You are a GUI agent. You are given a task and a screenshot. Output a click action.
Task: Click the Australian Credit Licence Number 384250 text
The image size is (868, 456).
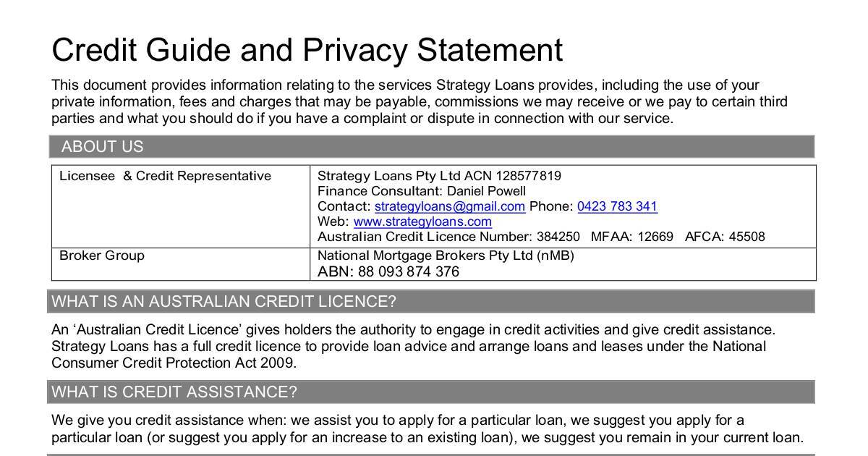pyautogui.click(x=448, y=237)
